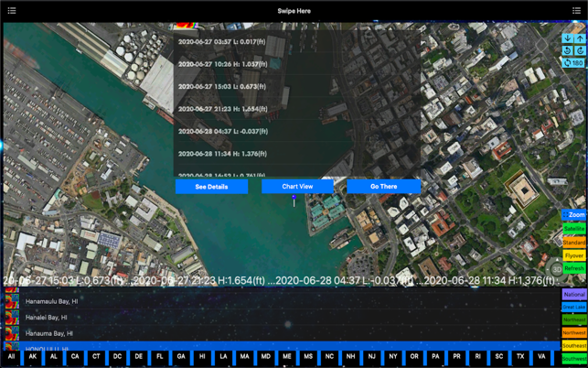Select the NY state tab
The height and width of the screenshot is (368, 588).
coord(392,357)
